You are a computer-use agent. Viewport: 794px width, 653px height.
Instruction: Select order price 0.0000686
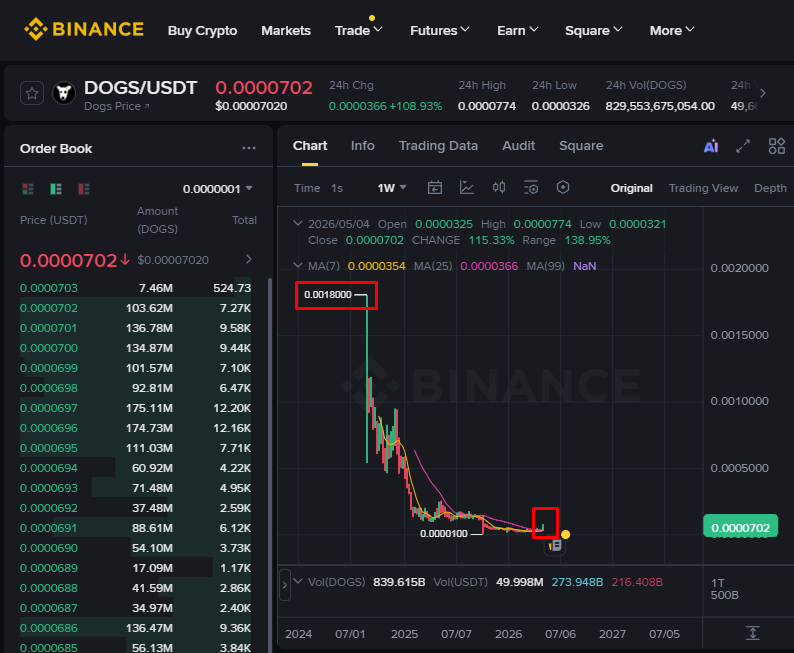click(49, 628)
